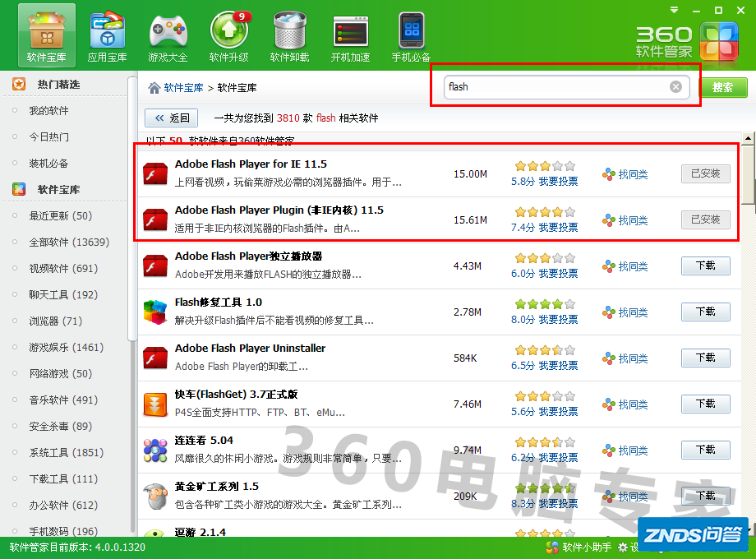
Task: Click the 返回 back button
Action: pyautogui.click(x=172, y=118)
